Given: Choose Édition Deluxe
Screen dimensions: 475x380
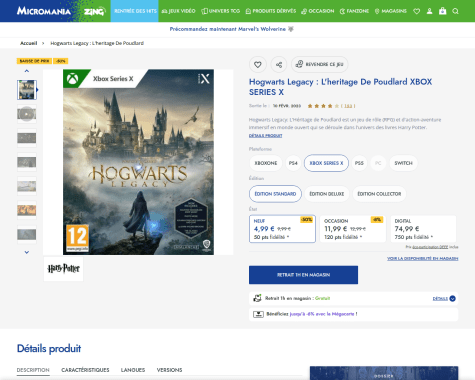Looking at the screenshot, I should point(327,194).
